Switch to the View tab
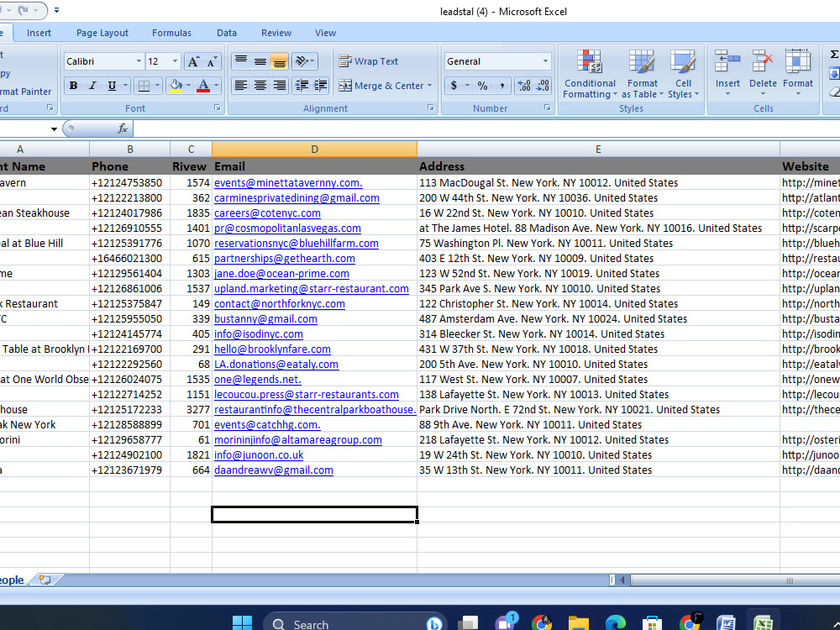 pyautogui.click(x=325, y=33)
